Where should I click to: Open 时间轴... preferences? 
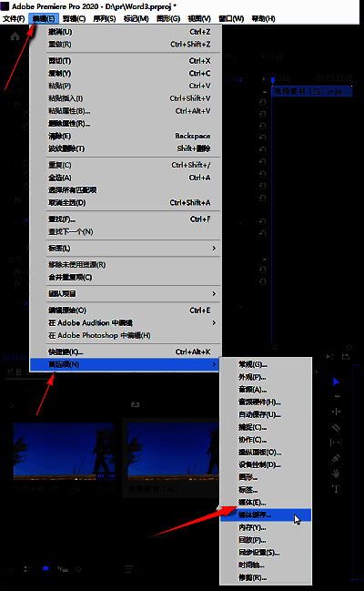[266, 565]
